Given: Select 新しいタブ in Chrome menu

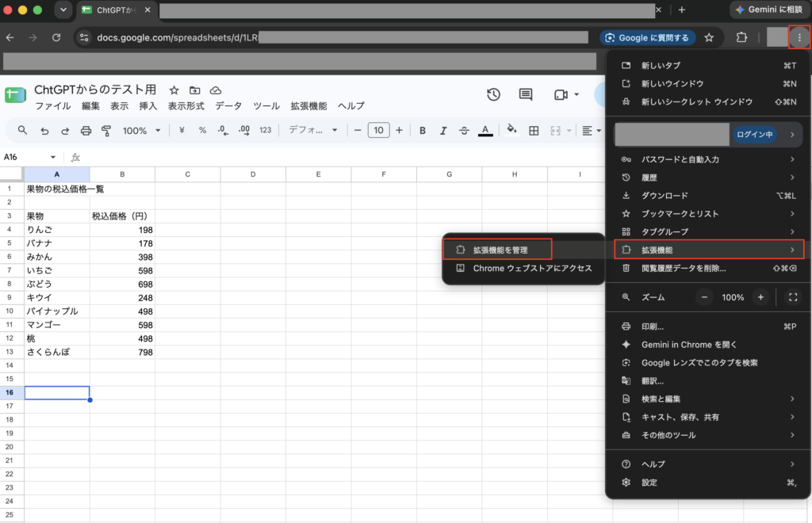Looking at the screenshot, I should [708, 66].
